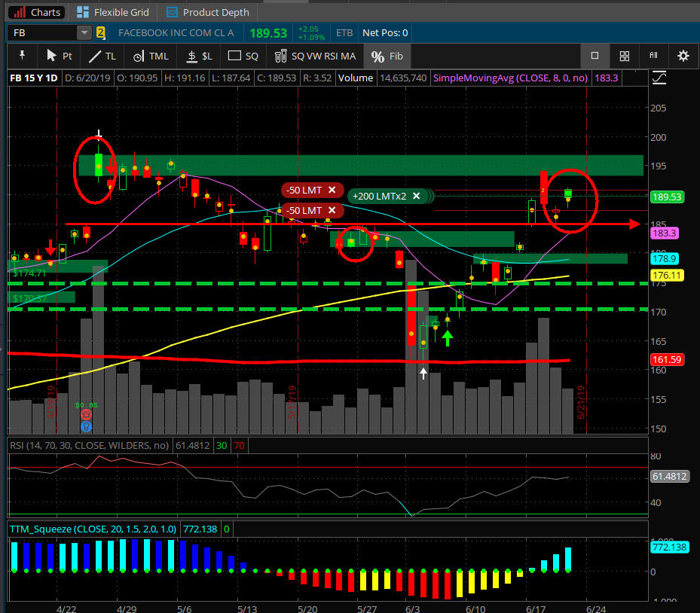Open the SQ VW RSI MA studies set
Screen dimensions: 700x613
point(315,56)
